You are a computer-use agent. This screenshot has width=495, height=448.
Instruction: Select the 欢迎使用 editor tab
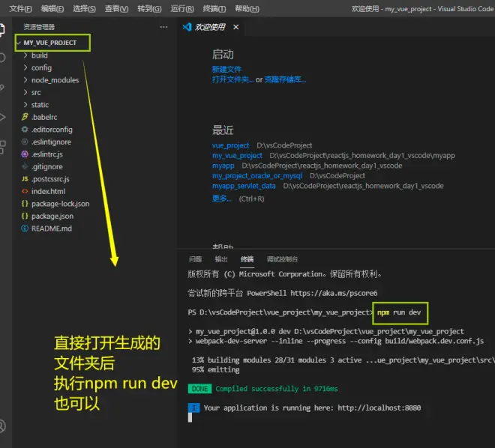pos(210,27)
